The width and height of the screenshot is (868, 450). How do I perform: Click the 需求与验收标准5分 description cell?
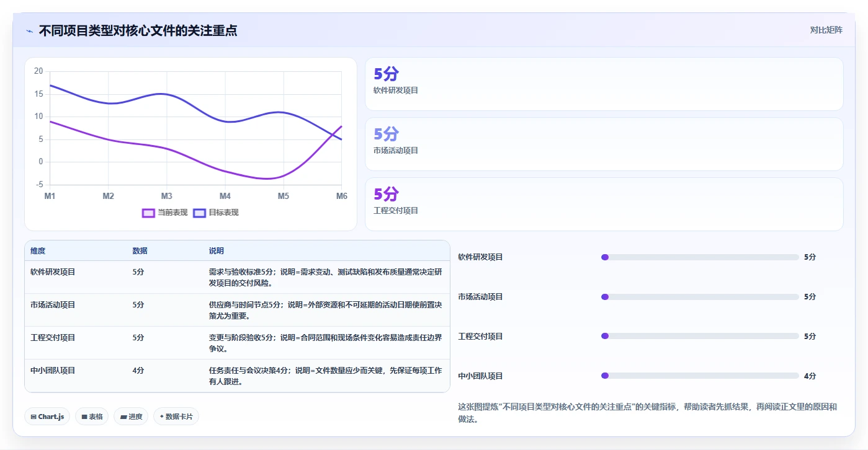tap(326, 278)
